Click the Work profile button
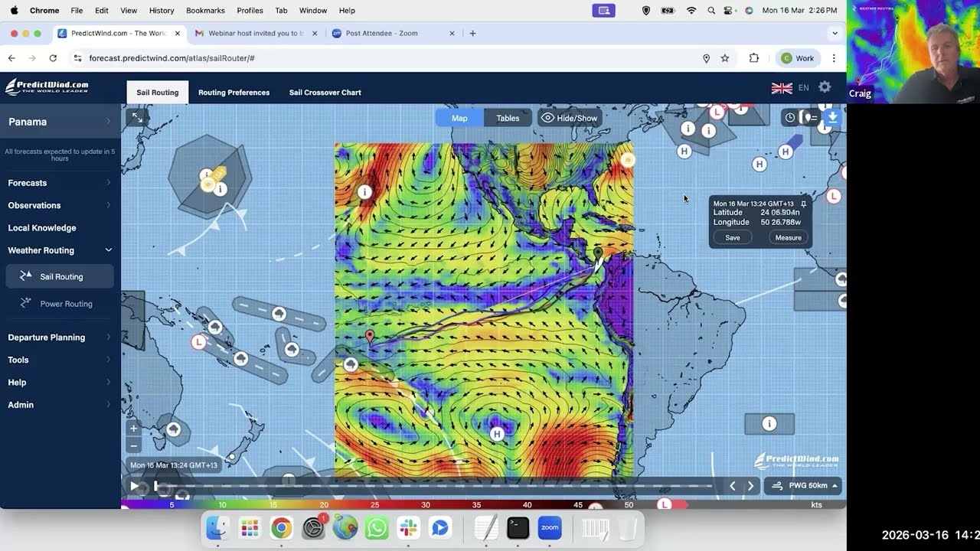Screen dimensions: 980x551 coord(798,58)
